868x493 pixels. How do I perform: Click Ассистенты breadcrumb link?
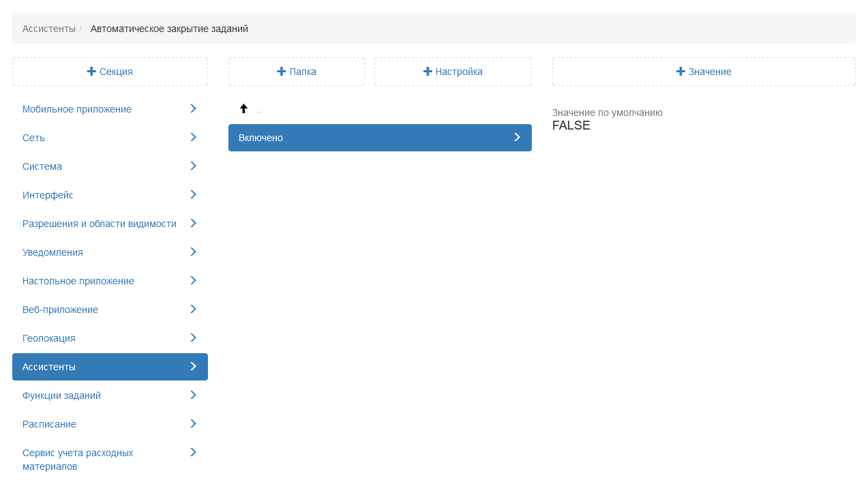(x=48, y=29)
